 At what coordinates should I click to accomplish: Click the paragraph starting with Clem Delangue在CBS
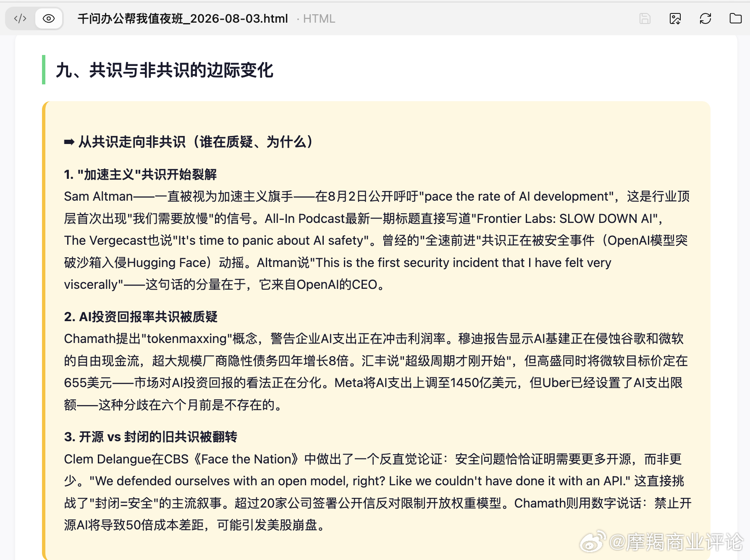click(378, 492)
